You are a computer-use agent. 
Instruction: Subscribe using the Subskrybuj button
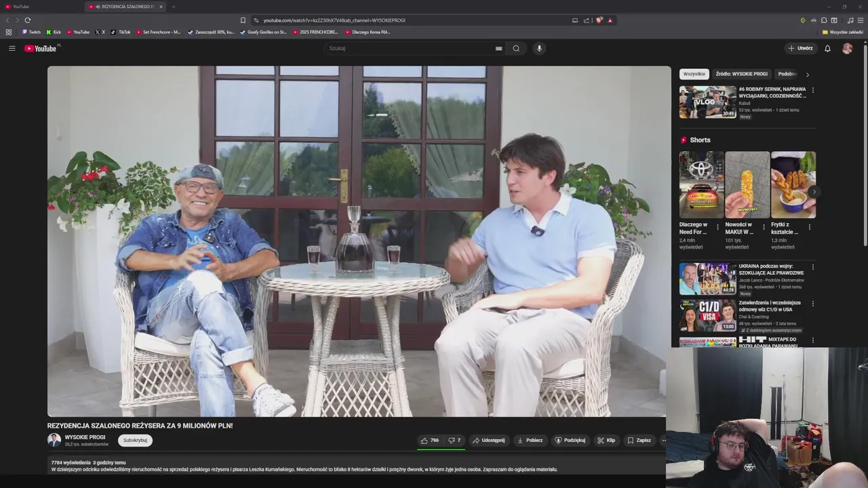[135, 441]
